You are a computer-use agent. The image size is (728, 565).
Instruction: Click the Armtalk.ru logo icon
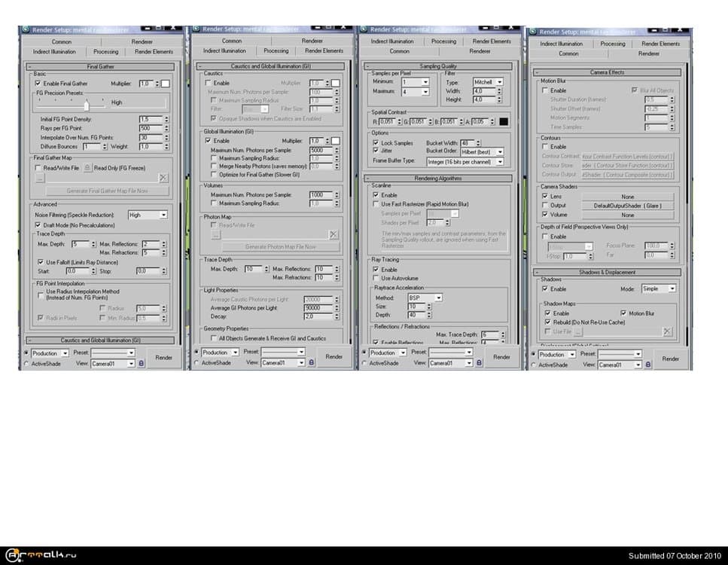[11, 554]
